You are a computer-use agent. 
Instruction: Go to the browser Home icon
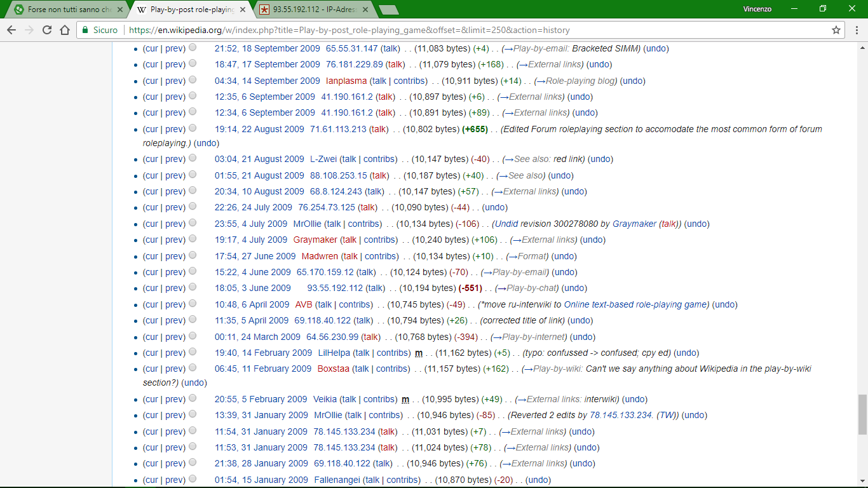coord(64,30)
